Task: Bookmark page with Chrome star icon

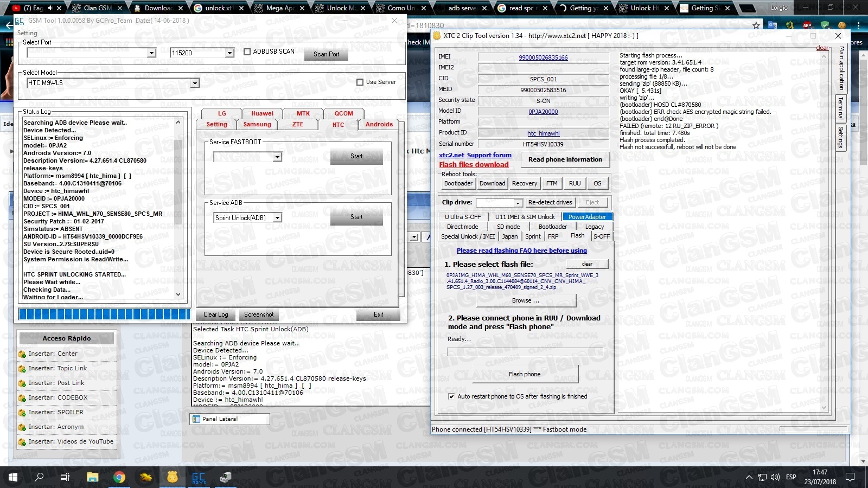Action: pyautogui.click(x=756, y=25)
